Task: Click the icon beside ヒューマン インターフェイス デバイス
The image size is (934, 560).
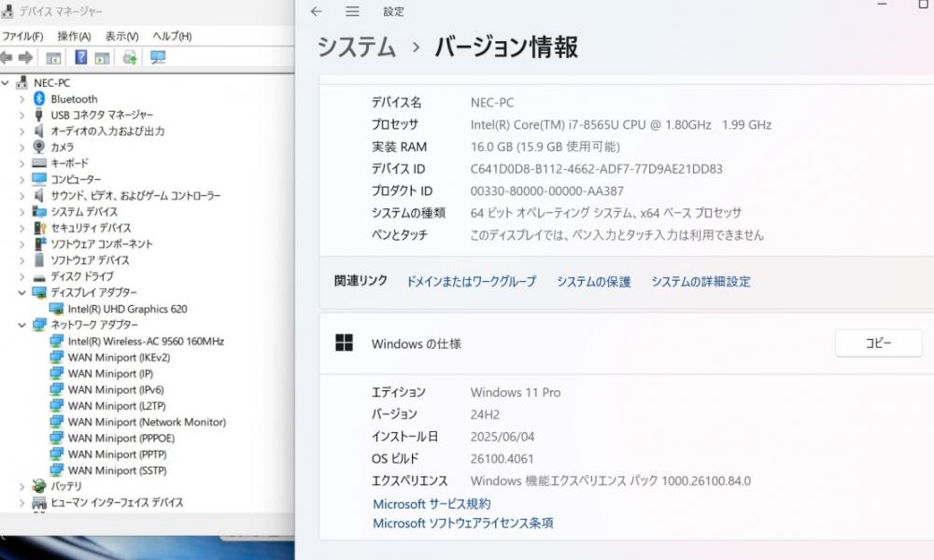Action: coord(39,503)
